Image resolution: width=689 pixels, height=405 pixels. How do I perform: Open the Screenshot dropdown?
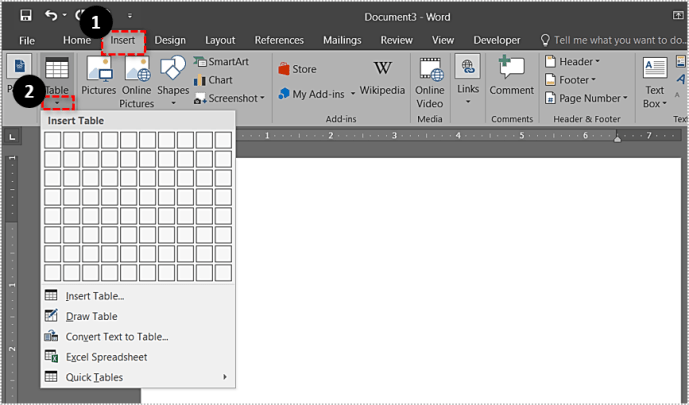pyautogui.click(x=229, y=98)
